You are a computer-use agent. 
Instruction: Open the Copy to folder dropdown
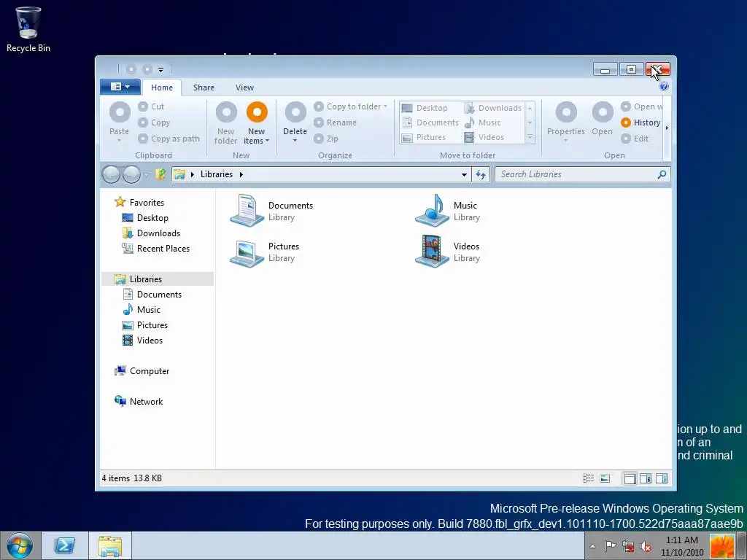tap(351, 106)
